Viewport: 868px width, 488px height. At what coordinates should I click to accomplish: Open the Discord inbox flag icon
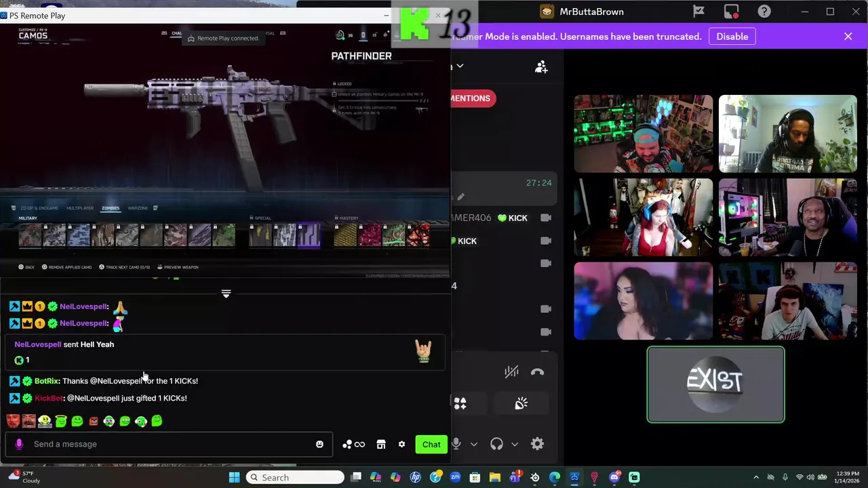coord(698,12)
